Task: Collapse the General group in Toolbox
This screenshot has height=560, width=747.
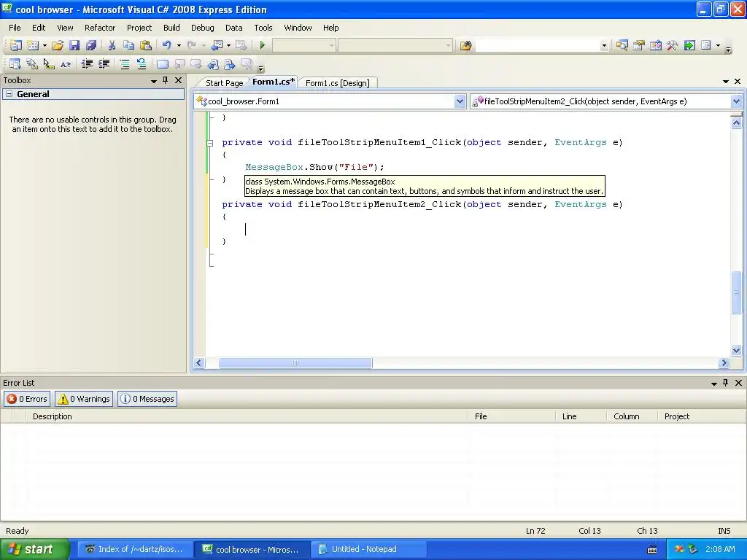Action: click(x=9, y=94)
